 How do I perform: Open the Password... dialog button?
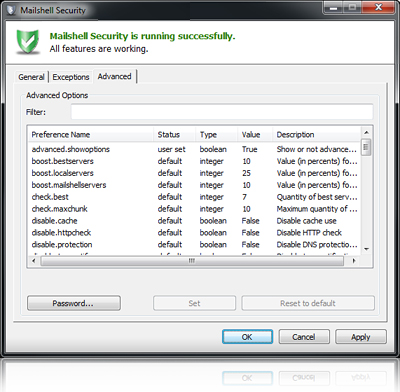tap(74, 303)
